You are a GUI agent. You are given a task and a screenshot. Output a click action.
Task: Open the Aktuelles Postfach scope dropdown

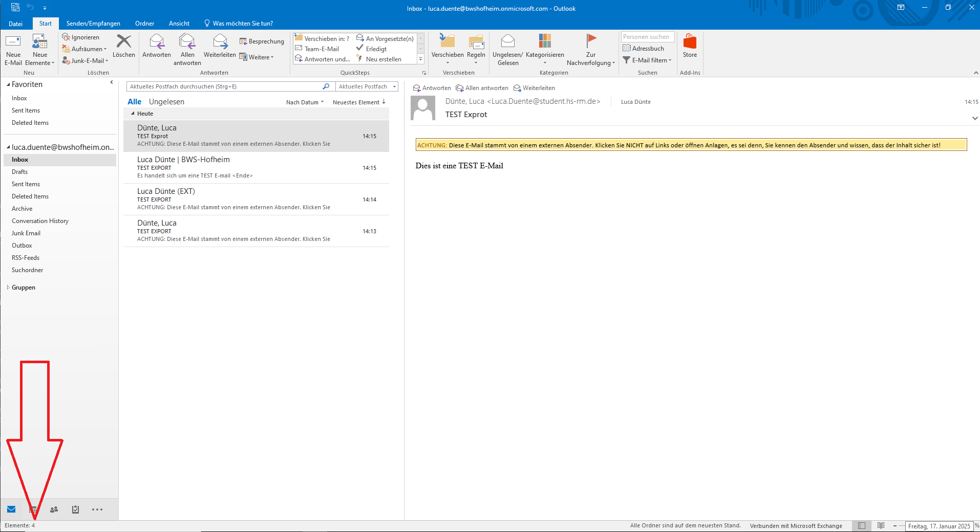[x=367, y=86]
